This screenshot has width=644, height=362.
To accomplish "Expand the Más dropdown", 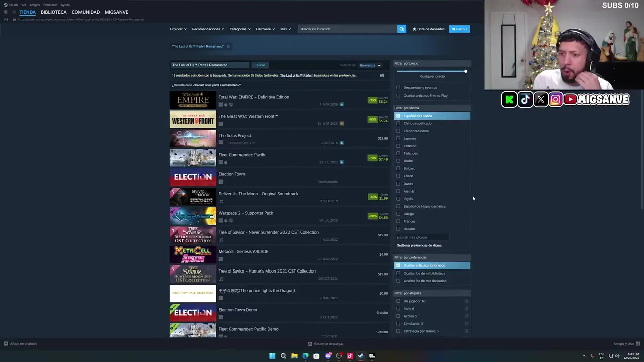I will (285, 29).
